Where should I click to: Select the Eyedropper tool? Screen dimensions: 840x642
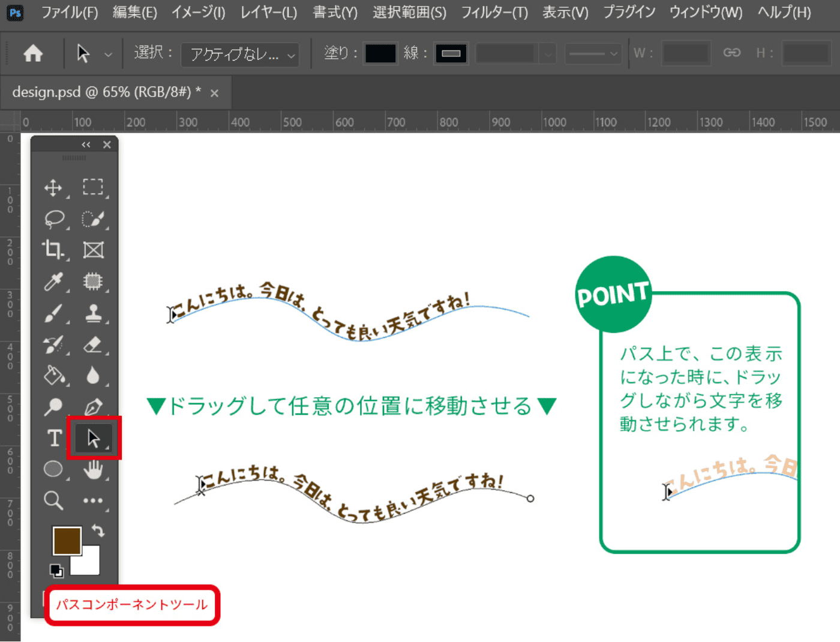[53, 281]
